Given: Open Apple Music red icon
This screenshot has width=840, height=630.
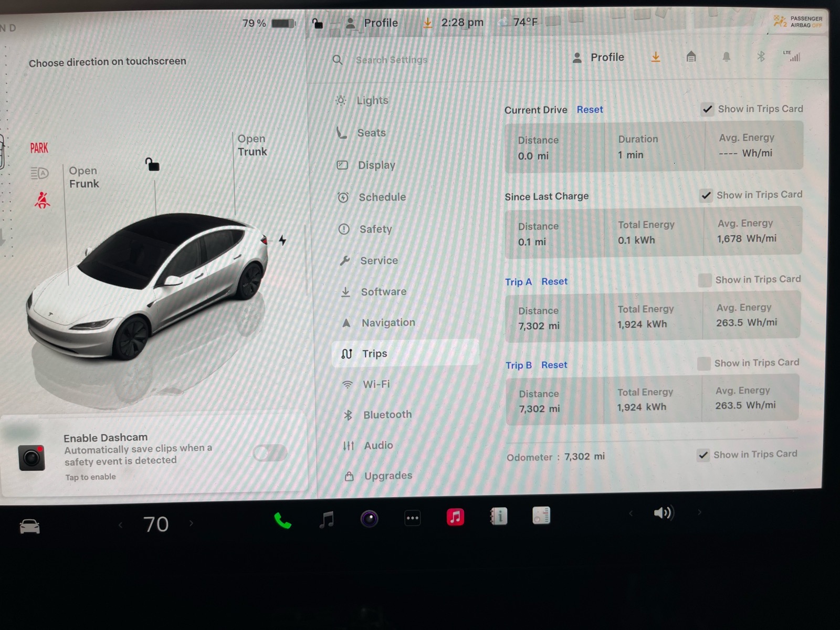Looking at the screenshot, I should click(455, 517).
